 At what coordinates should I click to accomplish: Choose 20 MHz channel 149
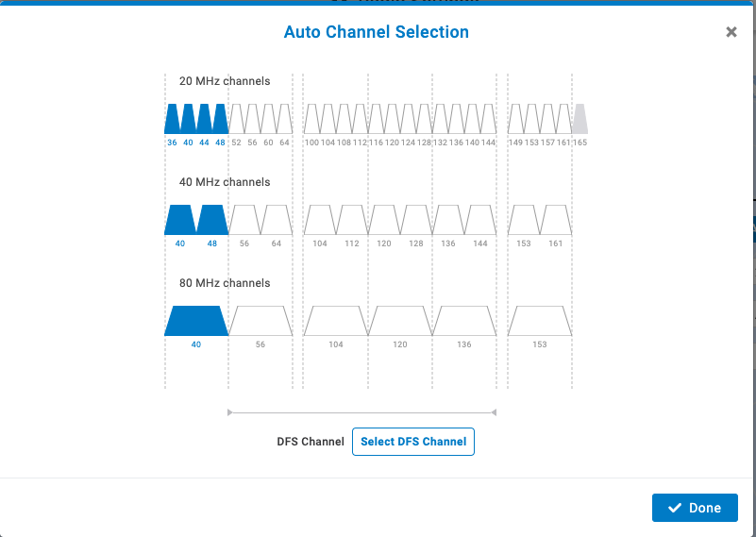click(515, 119)
